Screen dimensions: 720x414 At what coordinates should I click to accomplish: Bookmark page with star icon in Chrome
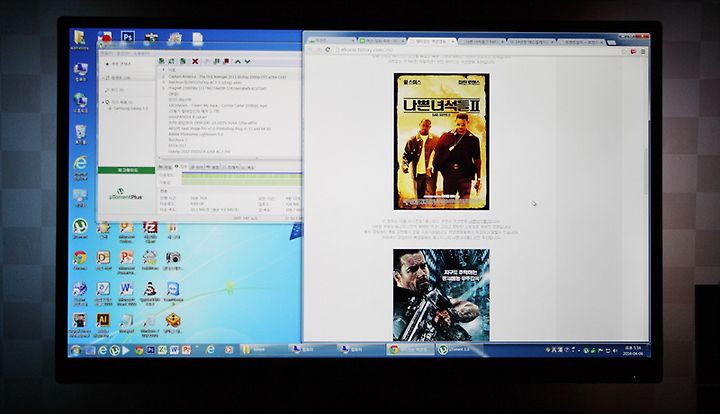click(x=624, y=51)
